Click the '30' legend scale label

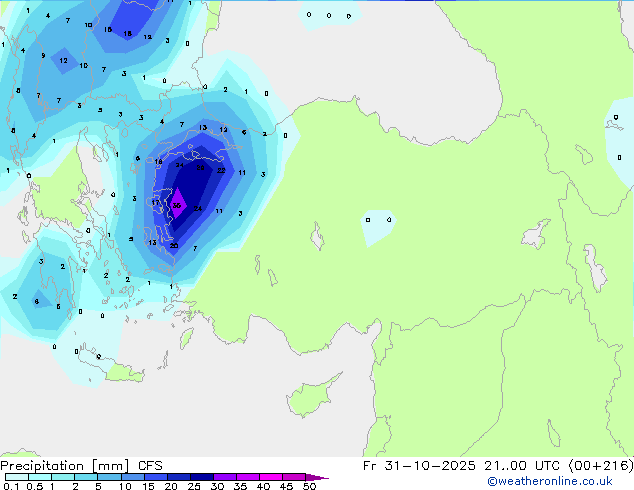pyautogui.click(x=217, y=486)
